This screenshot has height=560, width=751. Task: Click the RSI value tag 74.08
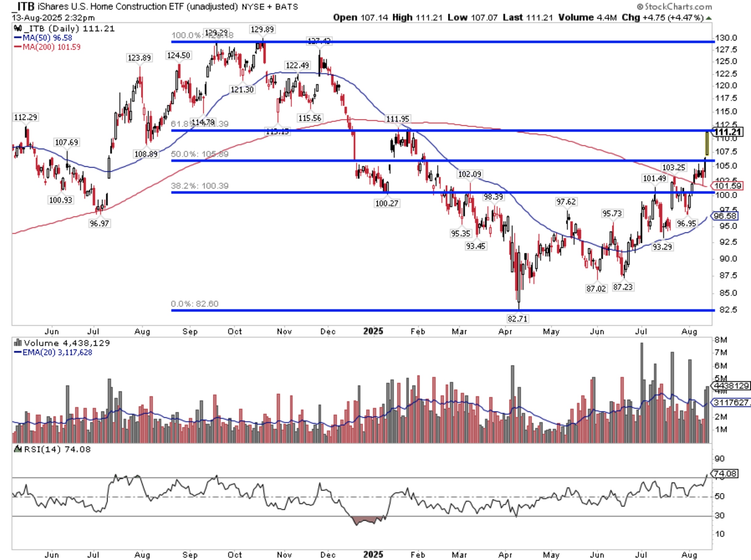[725, 473]
